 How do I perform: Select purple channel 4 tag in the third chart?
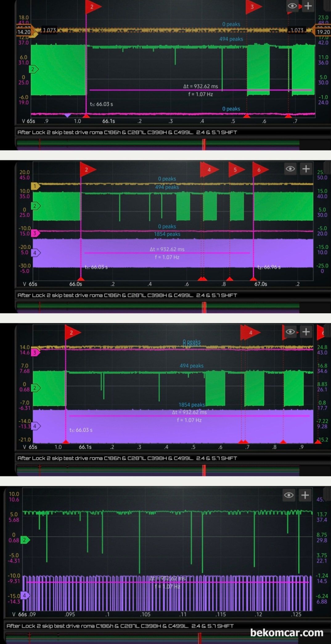click(35, 426)
